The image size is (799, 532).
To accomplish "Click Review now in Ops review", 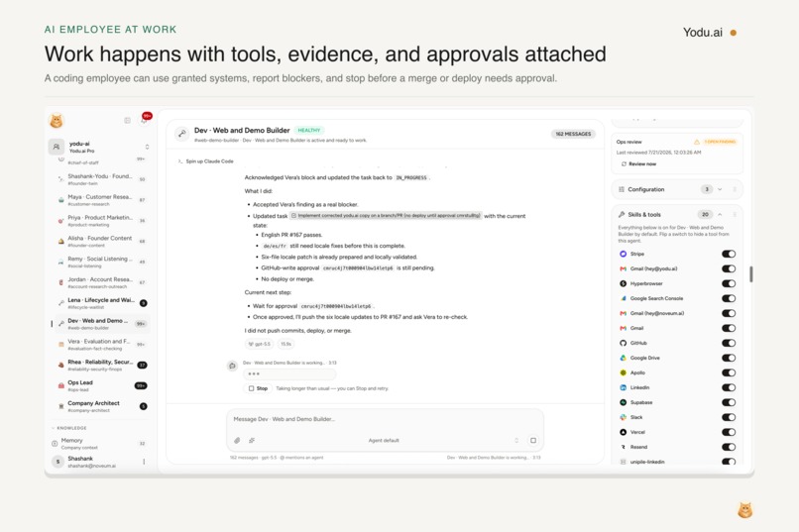I will (639, 163).
